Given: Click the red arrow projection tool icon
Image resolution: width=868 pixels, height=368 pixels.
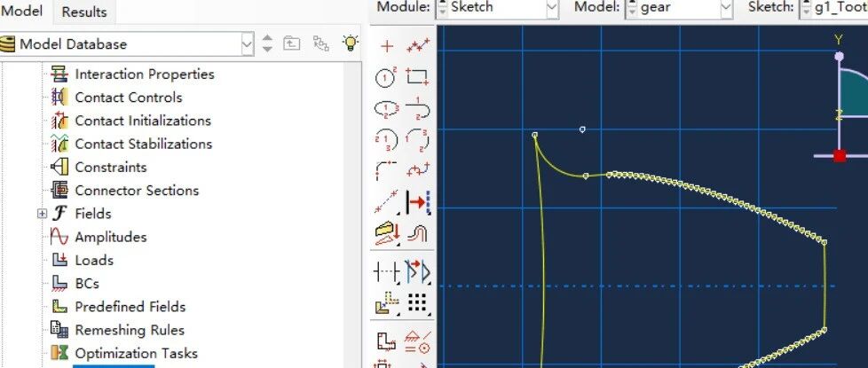Looking at the screenshot, I should coord(418,202).
